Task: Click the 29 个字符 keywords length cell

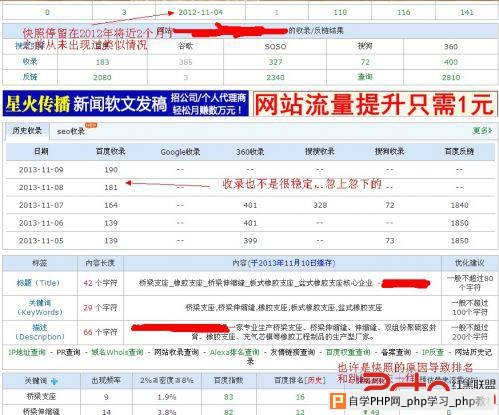Action: (100, 307)
